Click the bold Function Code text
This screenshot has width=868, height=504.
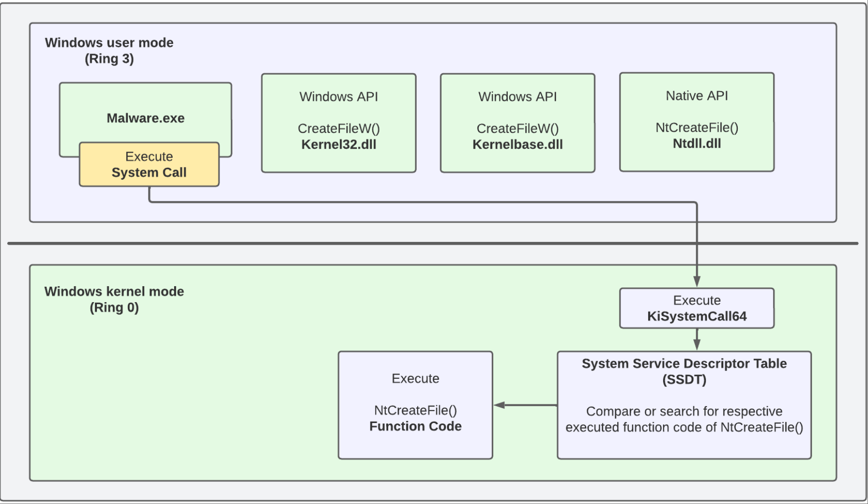click(x=415, y=426)
